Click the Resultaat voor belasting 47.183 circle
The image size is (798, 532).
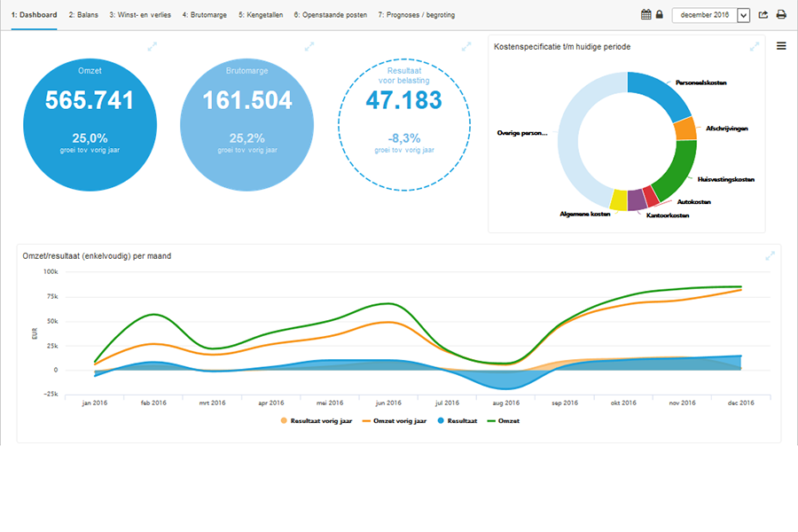point(404,125)
